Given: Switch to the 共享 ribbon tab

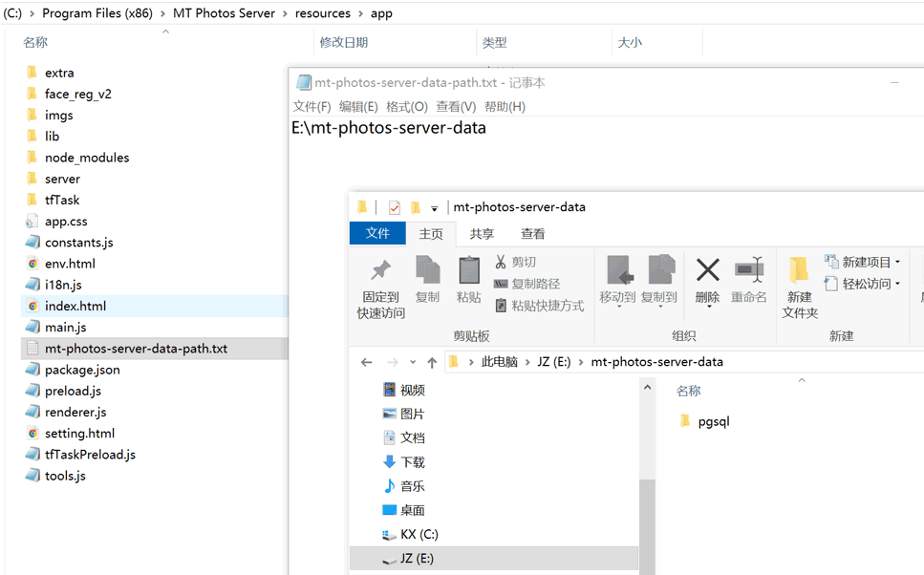Looking at the screenshot, I should pos(482,234).
